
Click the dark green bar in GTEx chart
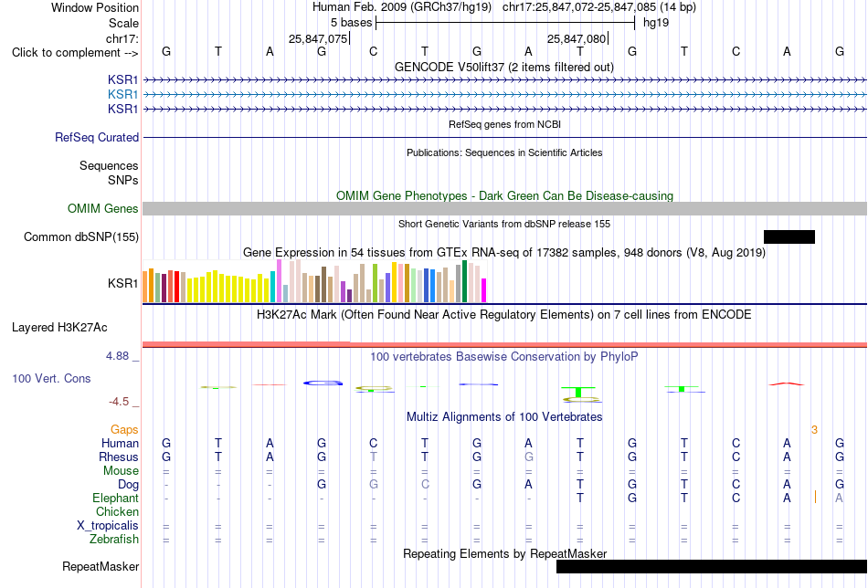click(465, 281)
